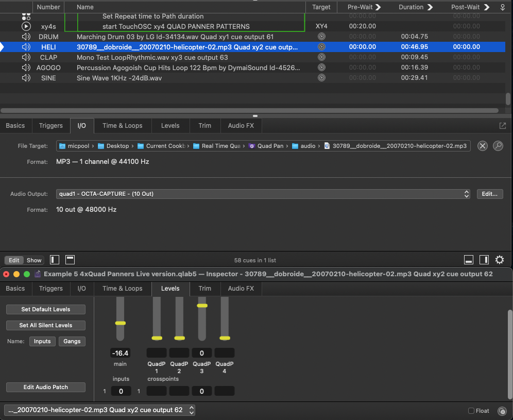The height and width of the screenshot is (420, 513).
Task: Click the audio cue icon for DRUM
Action: (x=26, y=37)
